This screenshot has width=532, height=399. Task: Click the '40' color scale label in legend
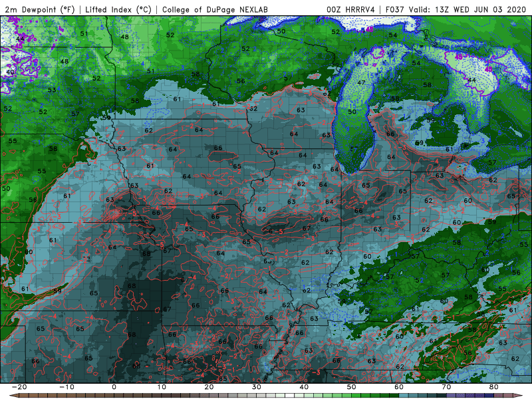[304, 387]
